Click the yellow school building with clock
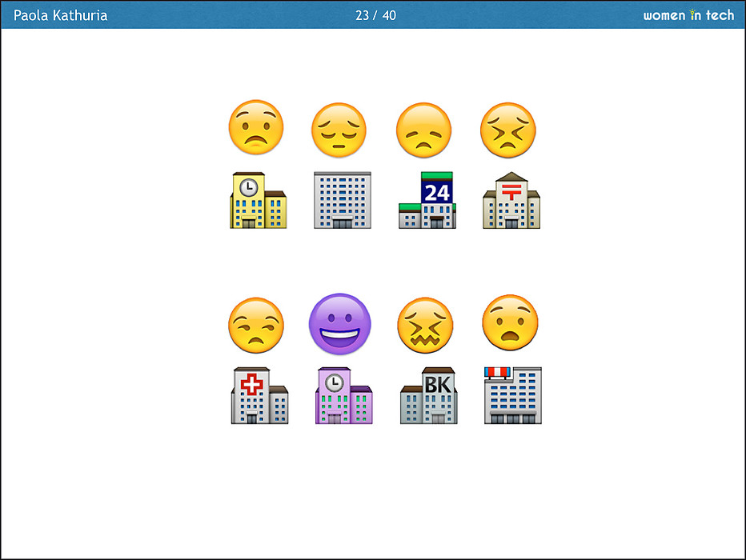Screen dimensions: 746x560 [258, 201]
